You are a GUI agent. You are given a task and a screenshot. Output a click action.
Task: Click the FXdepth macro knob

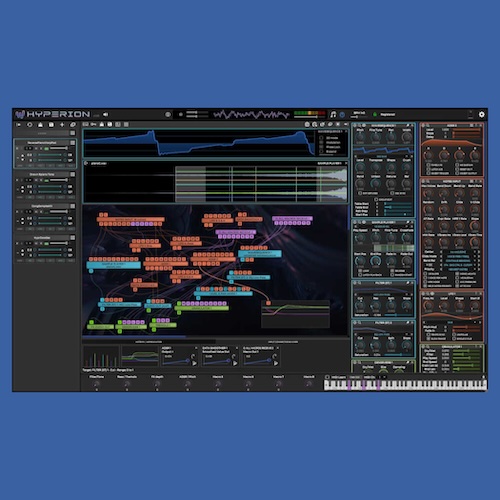click(x=157, y=384)
